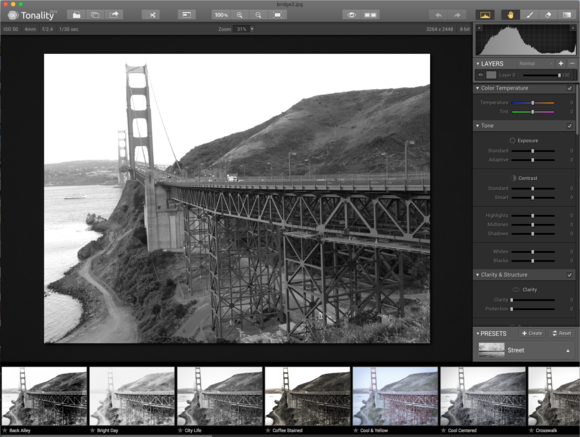
Task: Set zoom to 100% button
Action: [x=221, y=15]
